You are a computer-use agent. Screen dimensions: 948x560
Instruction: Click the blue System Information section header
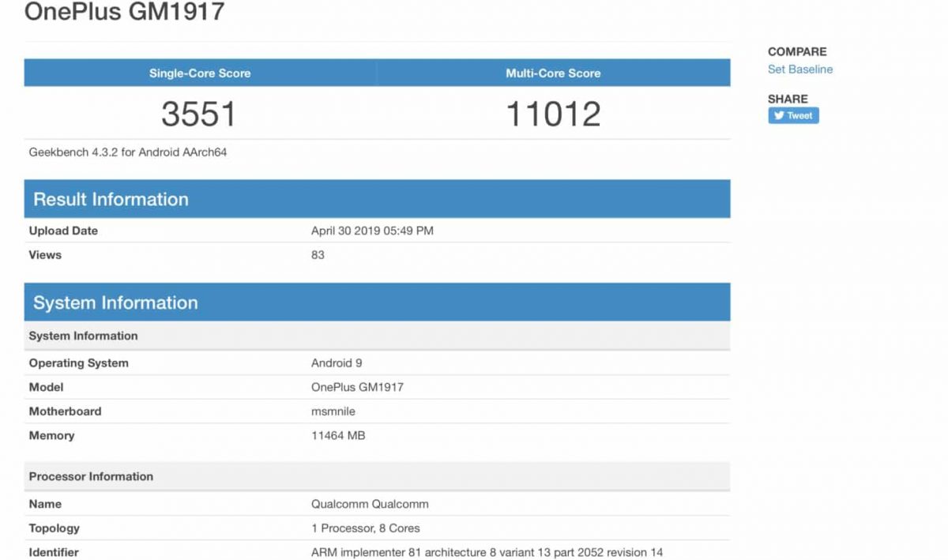(x=115, y=303)
